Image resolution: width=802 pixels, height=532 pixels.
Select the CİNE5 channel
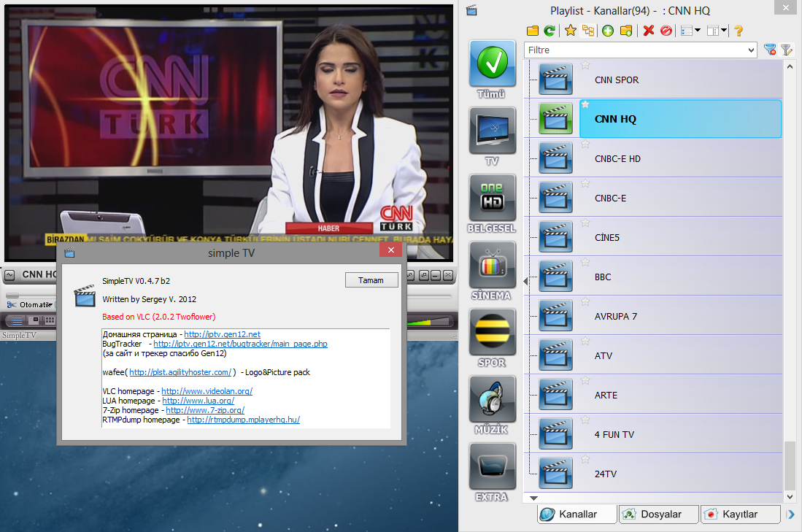tap(681, 237)
